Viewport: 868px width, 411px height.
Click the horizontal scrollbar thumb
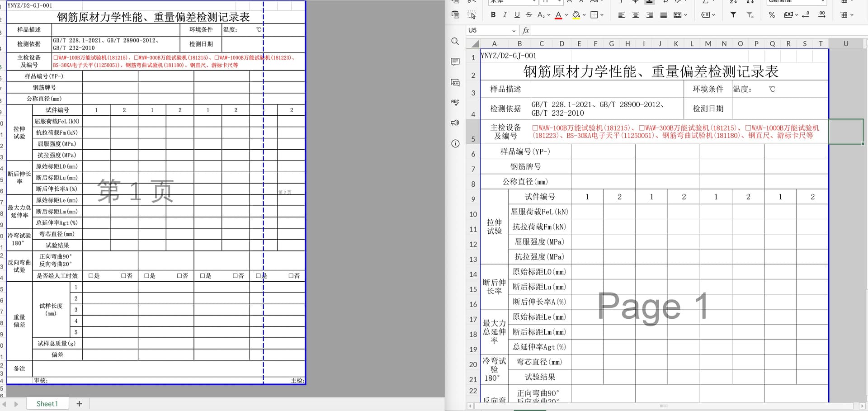pos(664,406)
